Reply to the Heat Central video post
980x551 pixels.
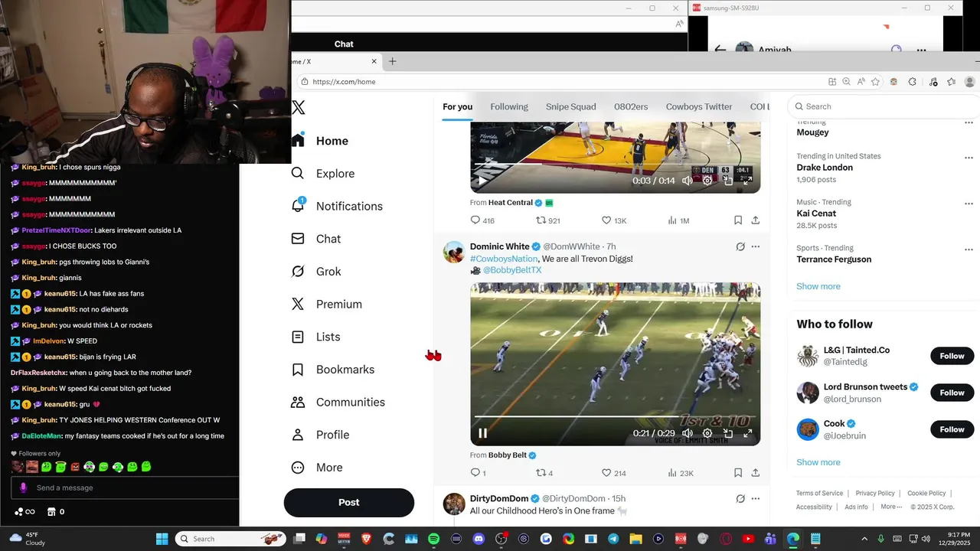[x=482, y=220]
